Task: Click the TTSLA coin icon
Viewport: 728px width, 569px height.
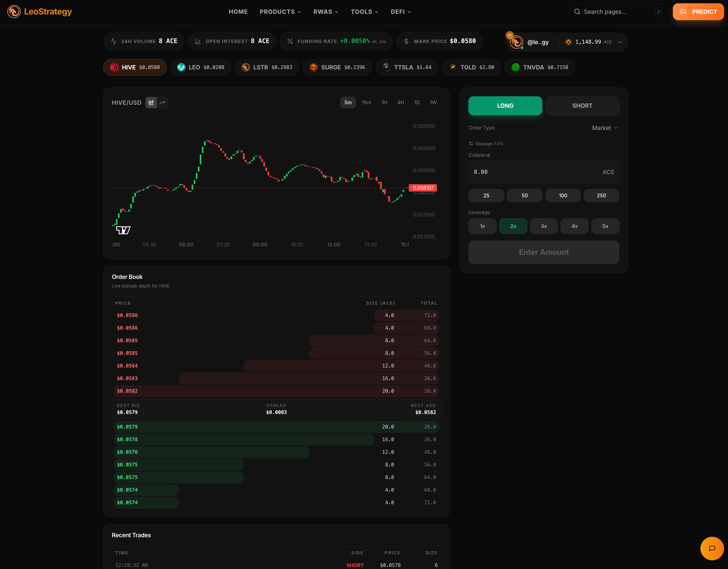Action: click(387, 67)
